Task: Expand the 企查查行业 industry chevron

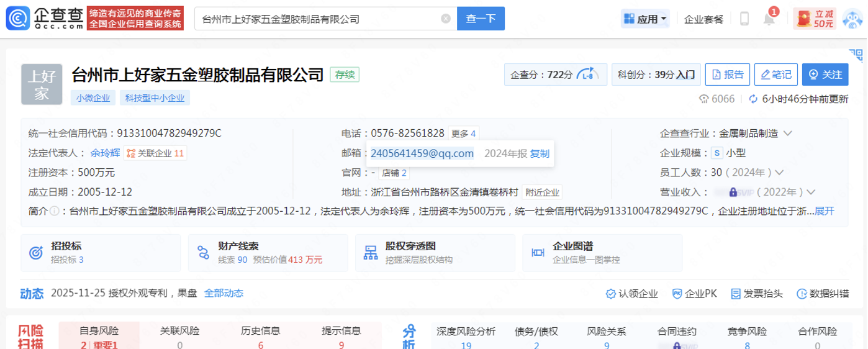Action: click(x=788, y=134)
